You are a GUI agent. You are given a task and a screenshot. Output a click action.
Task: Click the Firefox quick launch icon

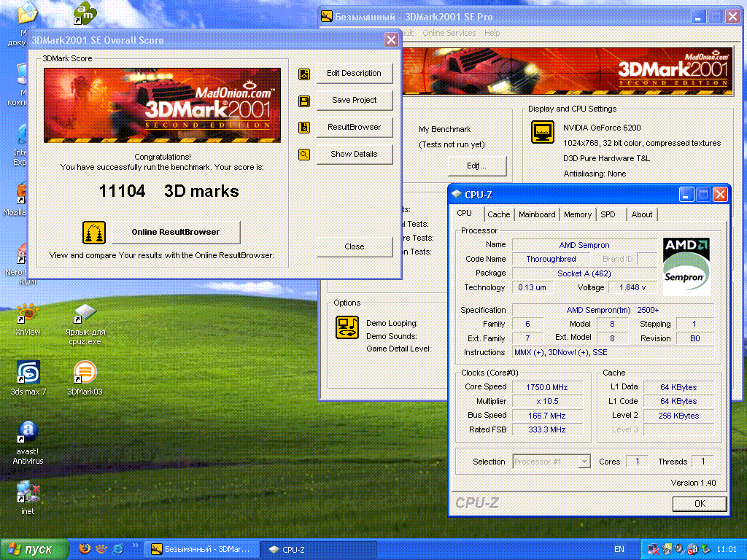coord(85,549)
